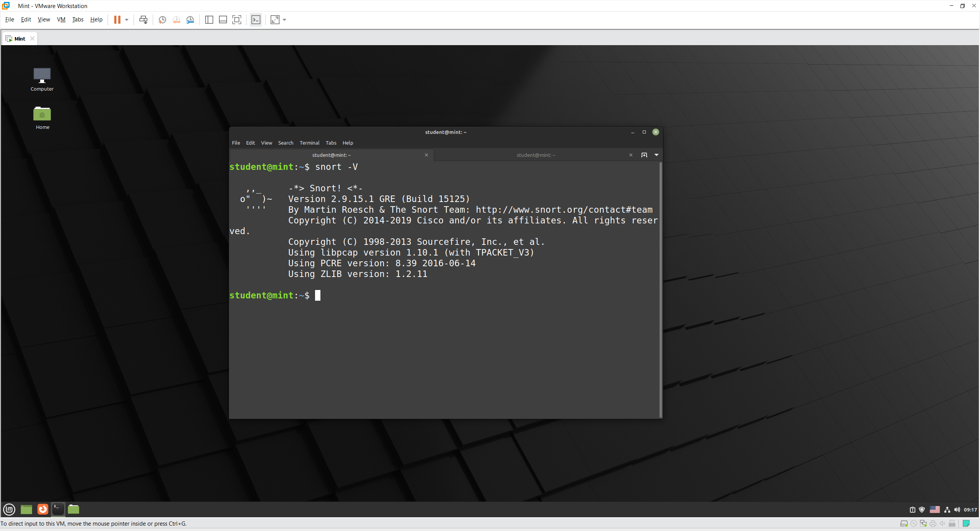
Task: Switch to the second student@mint terminal tab
Action: (x=536, y=155)
